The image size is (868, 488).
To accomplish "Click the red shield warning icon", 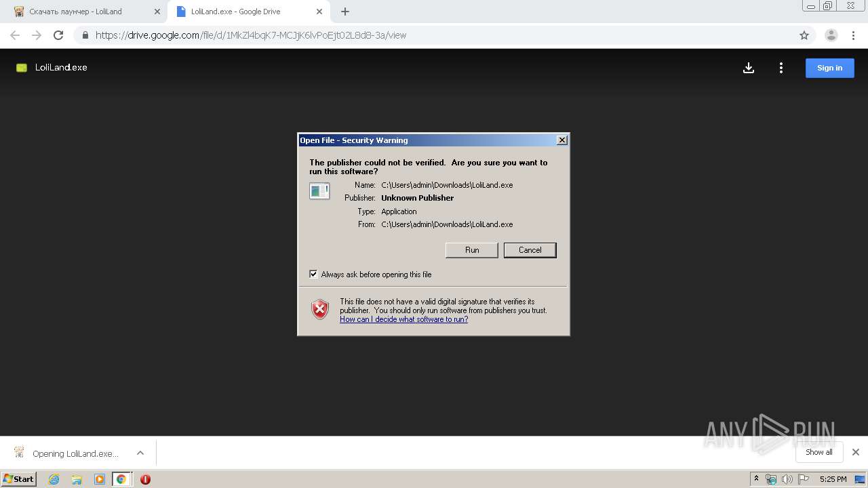I will coord(320,310).
